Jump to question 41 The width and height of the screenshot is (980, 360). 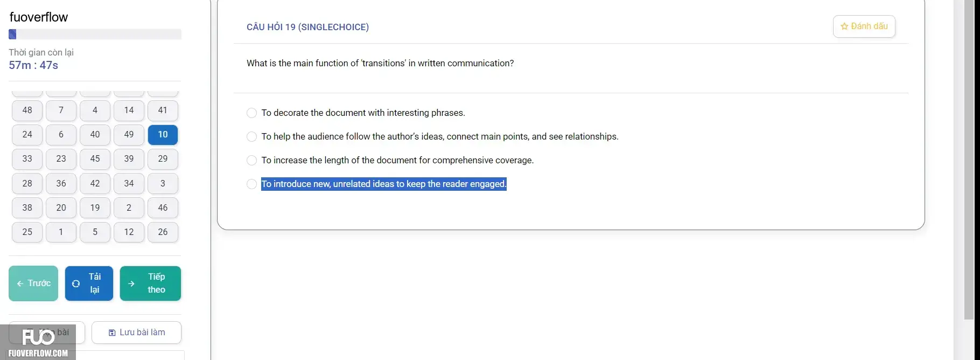pos(163,110)
